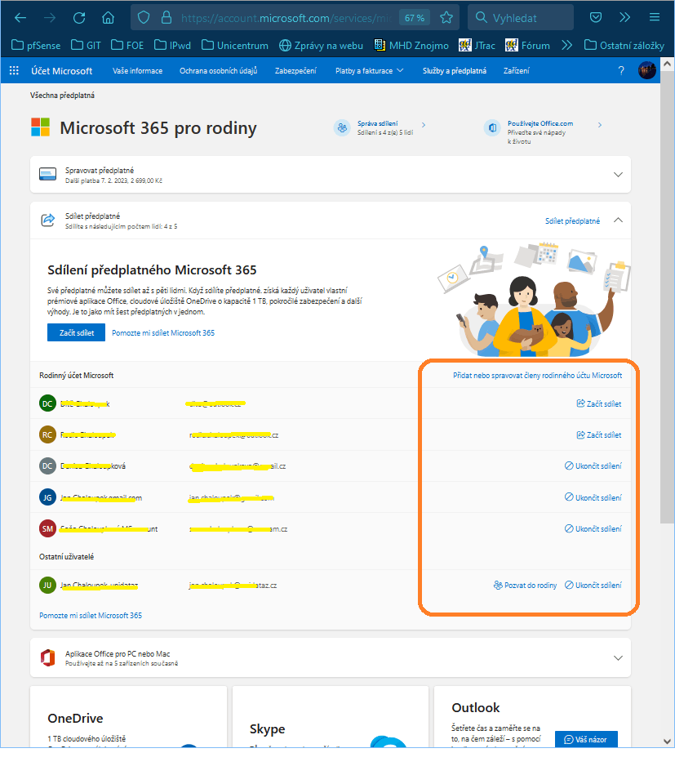The image size is (675, 784).
Task: Go to browser home icon
Action: (108, 18)
